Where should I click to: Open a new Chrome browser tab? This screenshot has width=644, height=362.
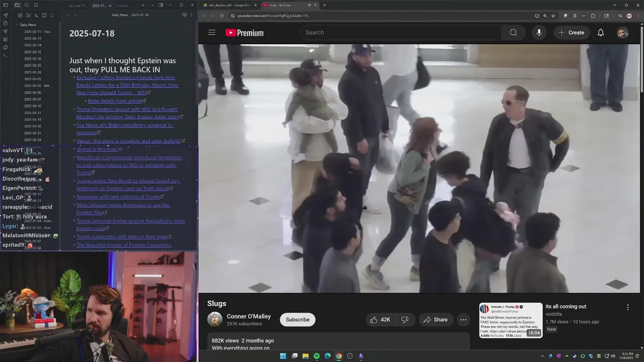tap(324, 5)
